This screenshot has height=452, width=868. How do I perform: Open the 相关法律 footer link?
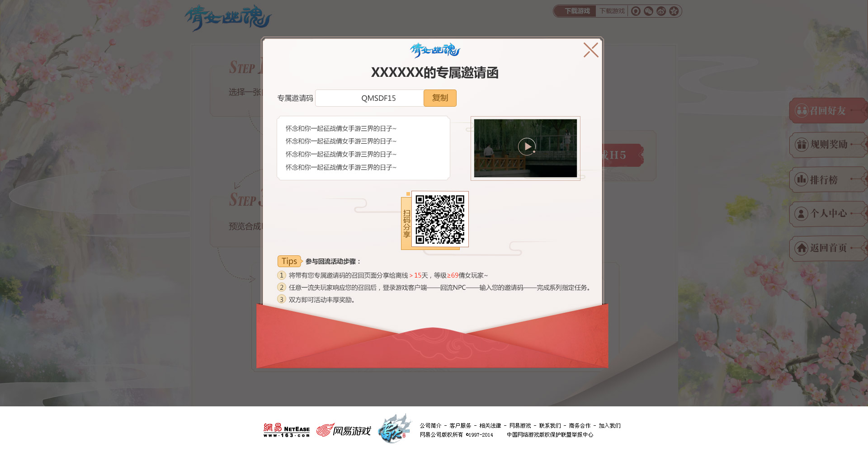tap(490, 426)
